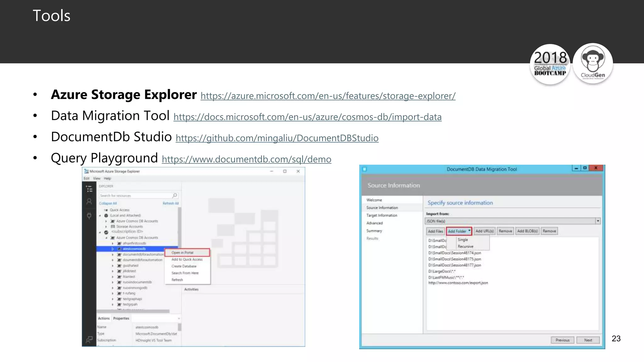Expand the atestcosmosdb highlighted node arrow
The image size is (644, 362).
(x=113, y=249)
